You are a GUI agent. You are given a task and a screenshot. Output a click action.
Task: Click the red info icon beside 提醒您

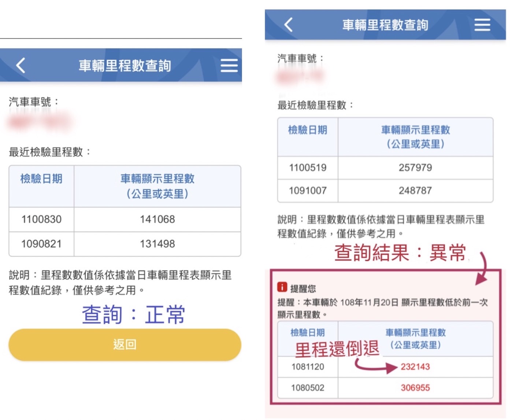point(282,287)
